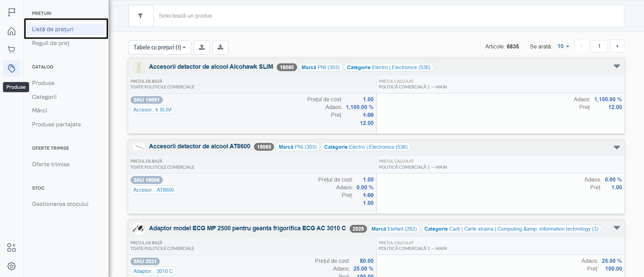Open the shopping cart icon in the sidebar
Screen dimensions: 644x277
(12, 50)
